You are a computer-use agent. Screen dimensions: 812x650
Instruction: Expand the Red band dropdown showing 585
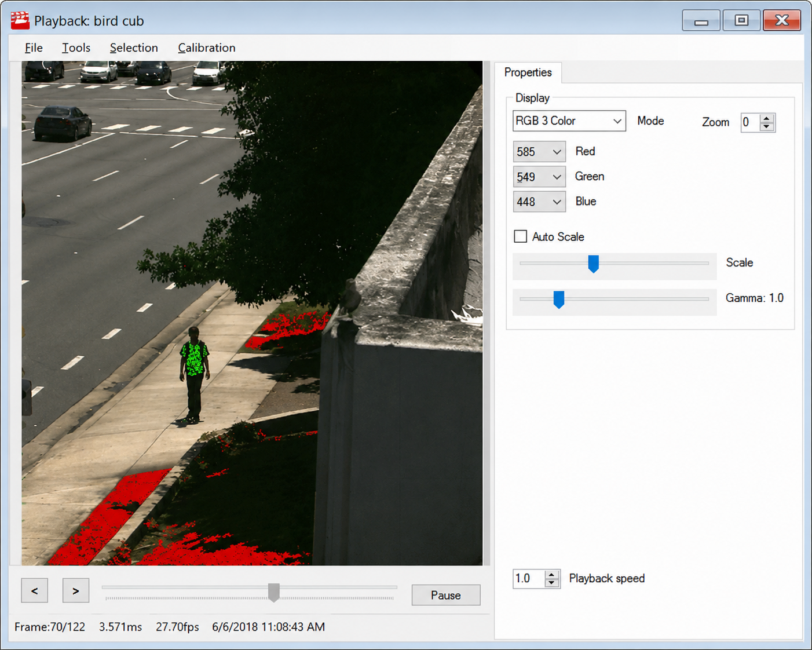pos(539,152)
